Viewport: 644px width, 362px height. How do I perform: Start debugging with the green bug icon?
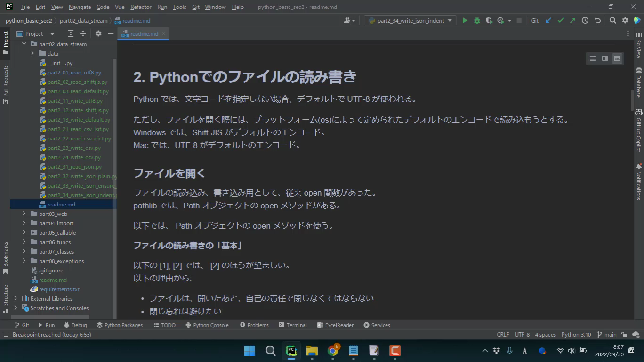[x=477, y=21]
